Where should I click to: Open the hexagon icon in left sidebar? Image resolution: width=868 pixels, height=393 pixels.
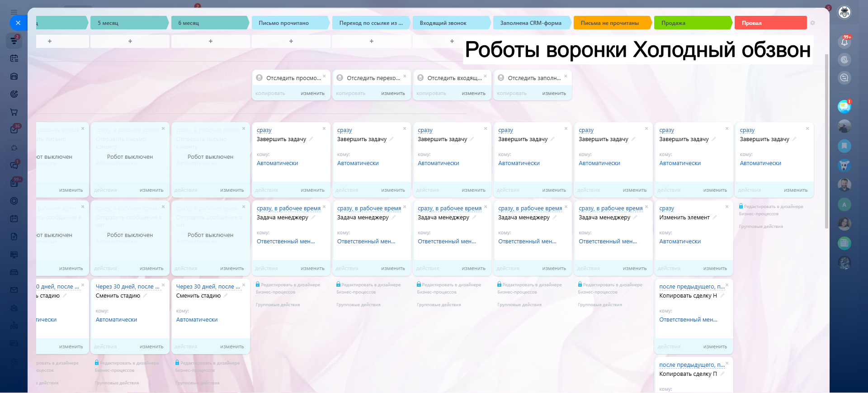coord(14,201)
